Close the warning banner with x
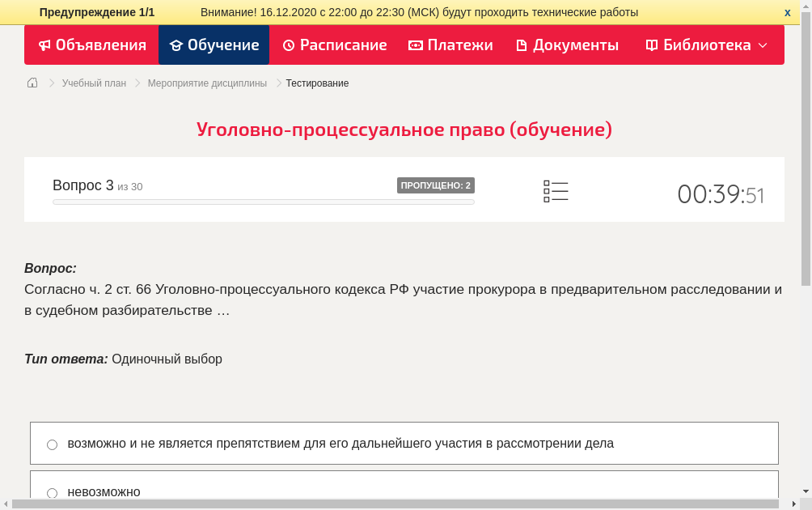 click(787, 12)
